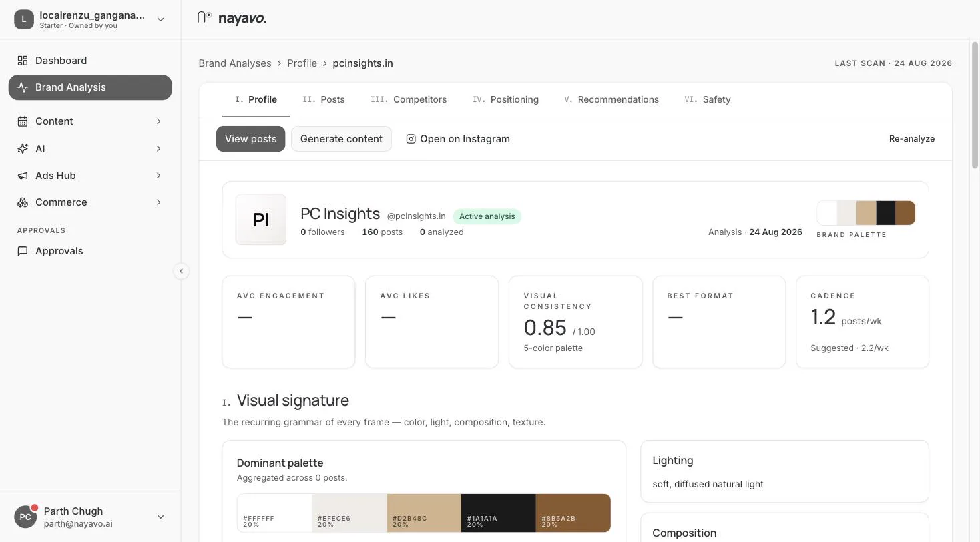Click the Instagram icon beside Open on Instagram
The width and height of the screenshot is (980, 542).
click(x=411, y=139)
